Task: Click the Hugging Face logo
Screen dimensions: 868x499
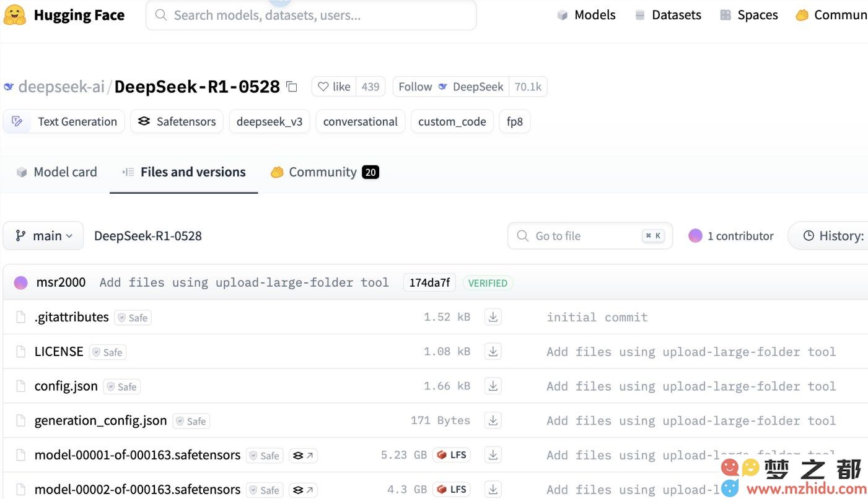Action: click(x=64, y=15)
